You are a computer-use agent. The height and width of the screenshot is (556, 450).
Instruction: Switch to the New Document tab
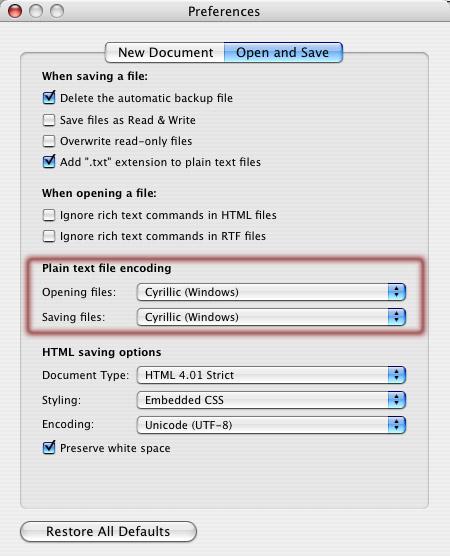coord(165,52)
